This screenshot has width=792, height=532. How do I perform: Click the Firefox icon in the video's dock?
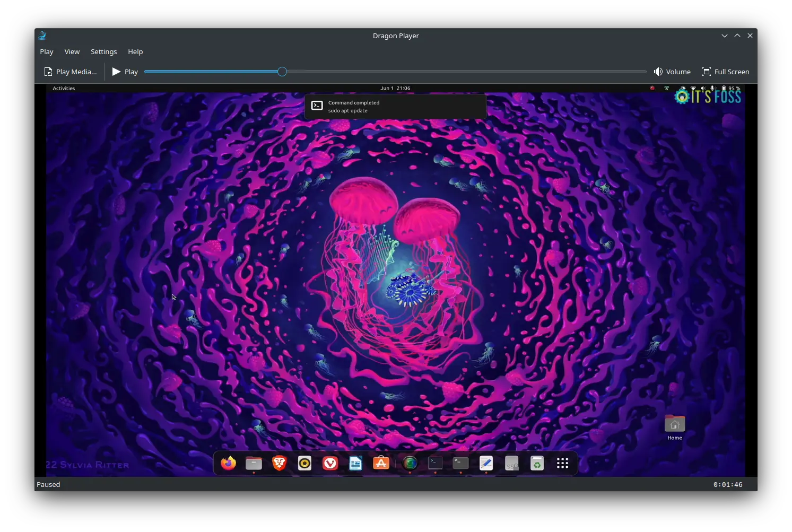228,463
